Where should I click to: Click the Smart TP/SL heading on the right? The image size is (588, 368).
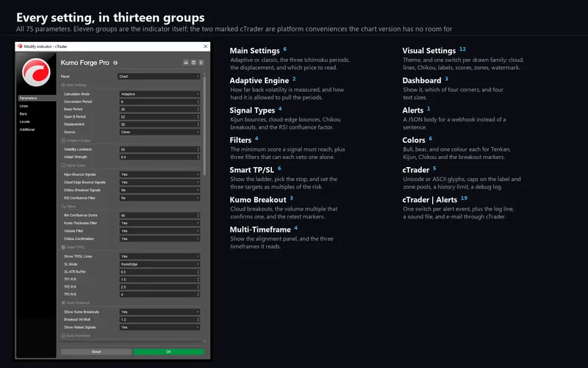pos(251,170)
